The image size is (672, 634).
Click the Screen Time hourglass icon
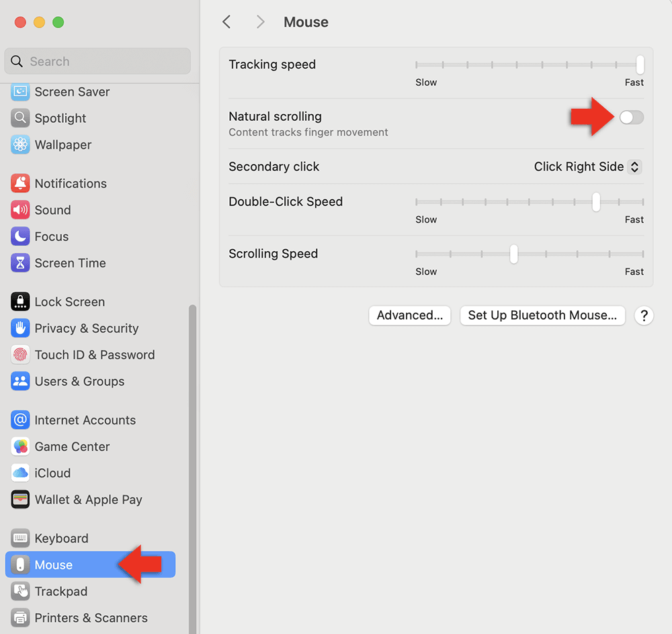click(x=20, y=263)
